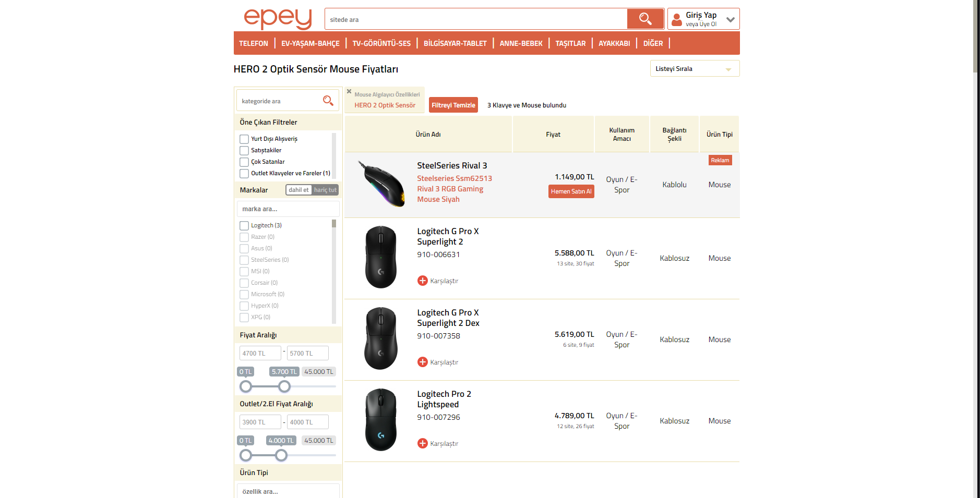Image resolution: width=980 pixels, height=498 pixels.
Task: Open Logitech G Pro X Superlight 2 link
Action: tap(448, 236)
